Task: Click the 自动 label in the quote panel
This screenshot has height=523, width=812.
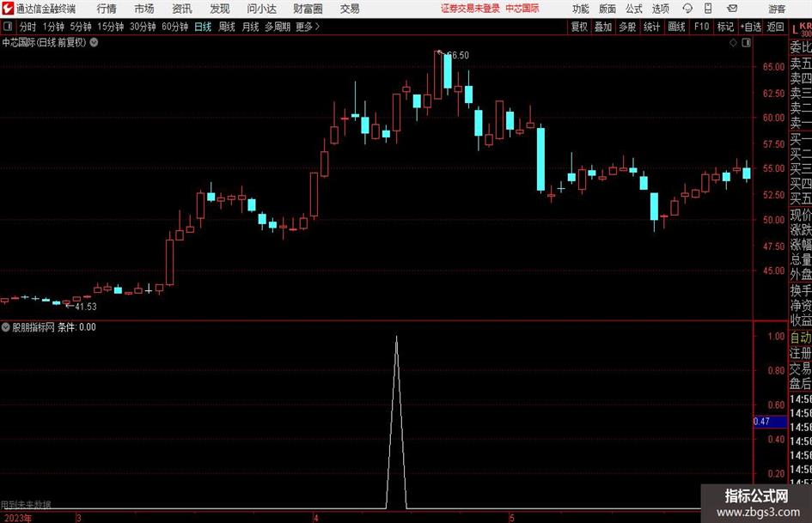Action: 801,338
